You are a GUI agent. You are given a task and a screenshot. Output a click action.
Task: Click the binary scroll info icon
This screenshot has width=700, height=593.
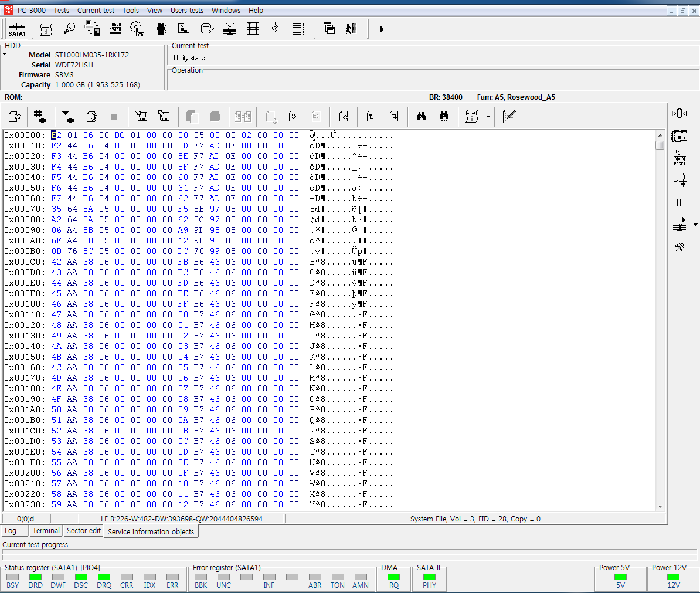click(x=472, y=117)
